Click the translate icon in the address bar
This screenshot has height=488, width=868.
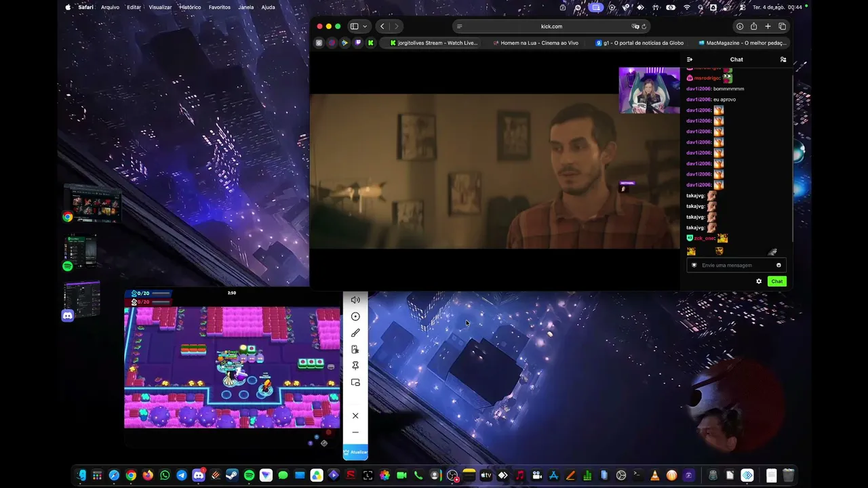(x=635, y=26)
